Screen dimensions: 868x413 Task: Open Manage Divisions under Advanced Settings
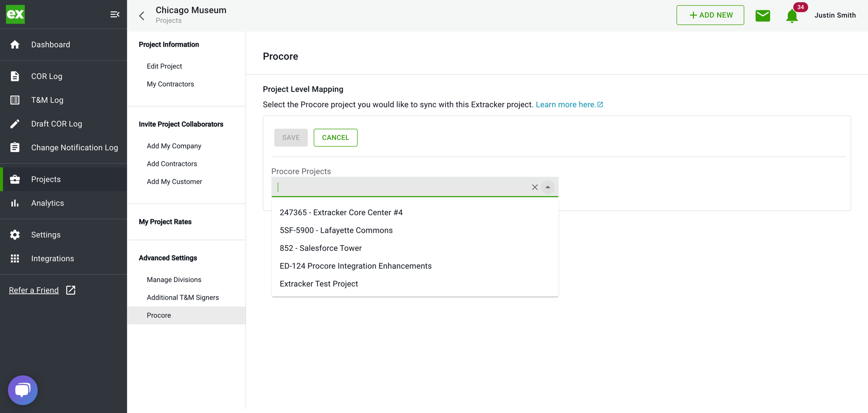coord(174,279)
